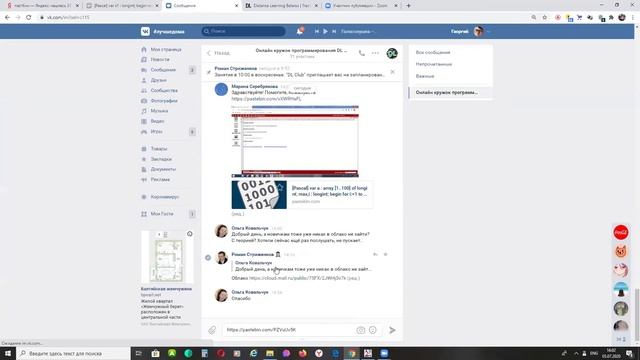Open Марина Серебрякова's avatar
This screenshot has width=640, height=360.
tap(221, 89)
